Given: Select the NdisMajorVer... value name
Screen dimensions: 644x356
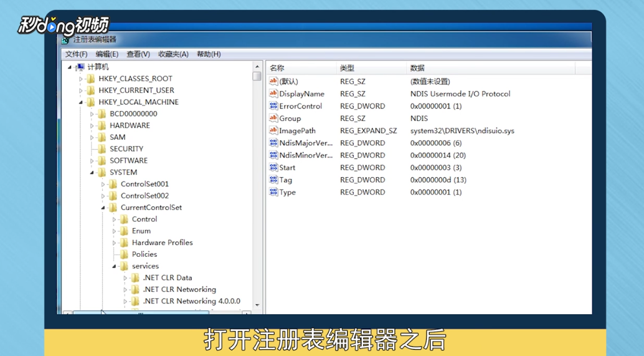Looking at the screenshot, I should (306, 143).
